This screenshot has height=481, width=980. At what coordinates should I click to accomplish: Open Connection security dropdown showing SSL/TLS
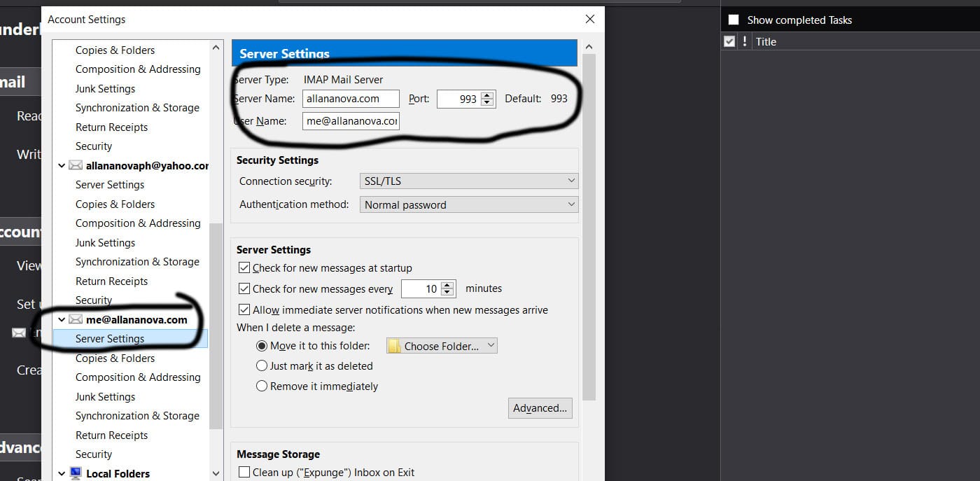[x=468, y=181]
